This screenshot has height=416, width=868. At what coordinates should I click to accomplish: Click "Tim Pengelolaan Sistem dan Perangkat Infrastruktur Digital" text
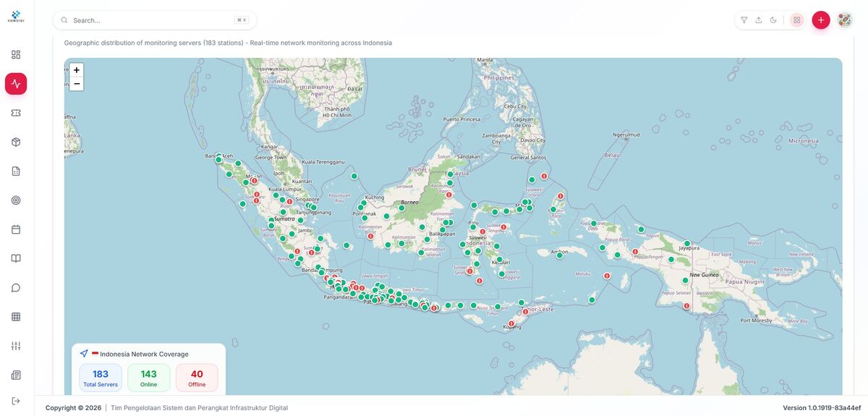199,408
